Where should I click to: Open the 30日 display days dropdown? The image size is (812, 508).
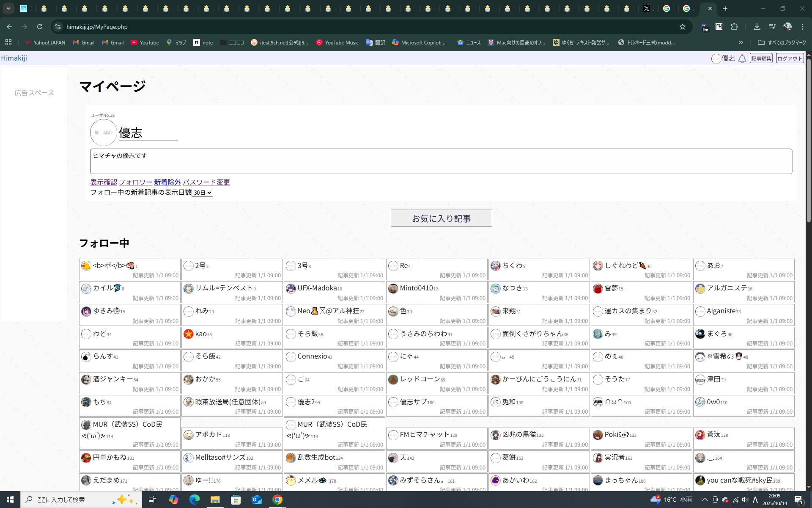[x=202, y=193]
